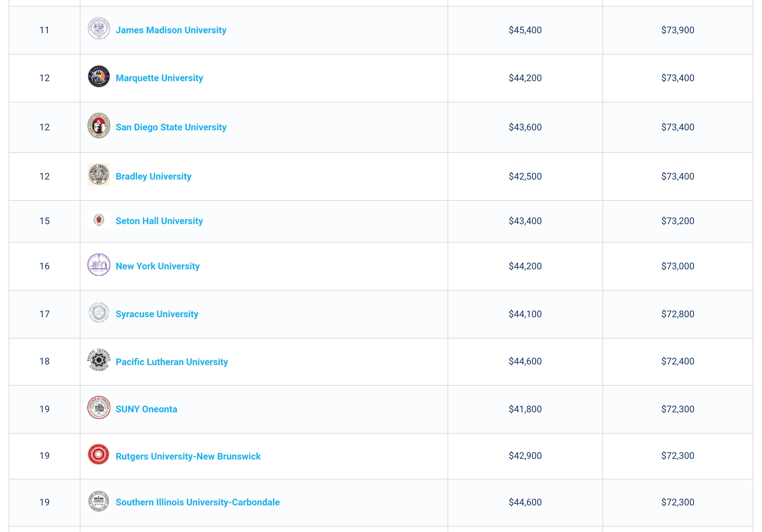Click the New York University purple seal

coord(99,265)
